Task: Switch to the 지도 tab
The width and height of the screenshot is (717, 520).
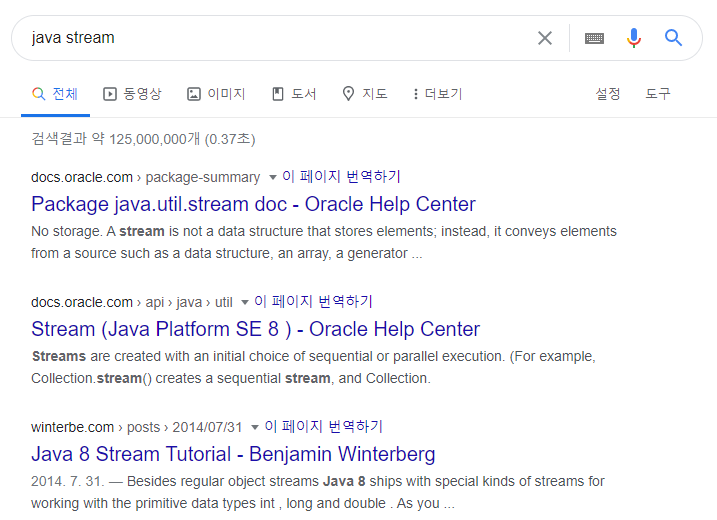Action: coord(365,94)
